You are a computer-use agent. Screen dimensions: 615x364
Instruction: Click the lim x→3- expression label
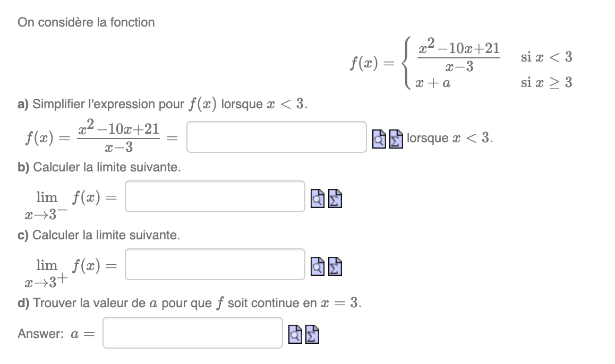[47, 204]
